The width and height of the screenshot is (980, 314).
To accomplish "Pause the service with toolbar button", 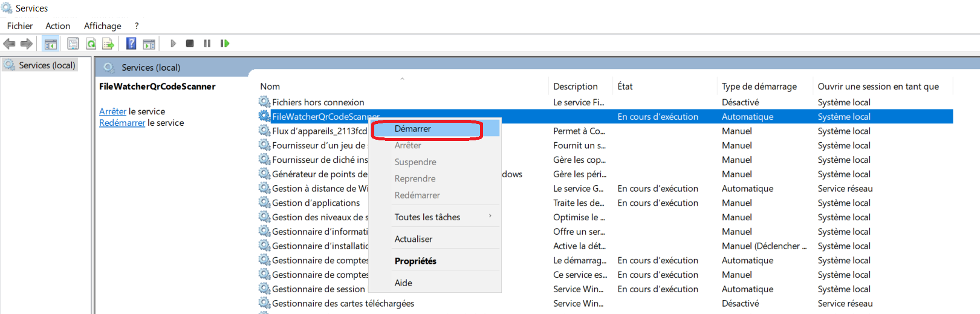I will coord(207,44).
